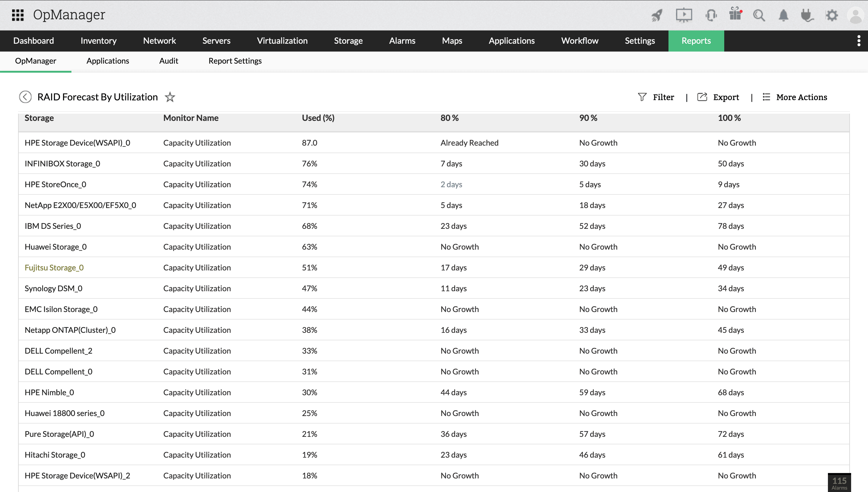Screen dimensions: 868x492
Task: Mark report as favorite with star
Action: [170, 97]
